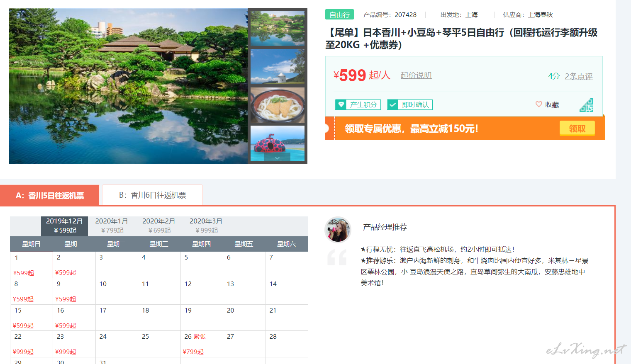Select the 2019年12月 month tab

64,226
